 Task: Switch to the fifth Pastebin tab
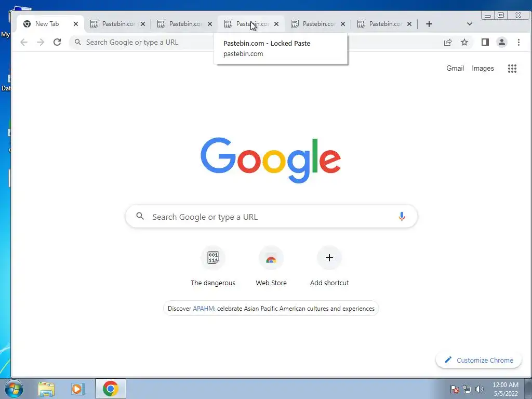tap(385, 24)
